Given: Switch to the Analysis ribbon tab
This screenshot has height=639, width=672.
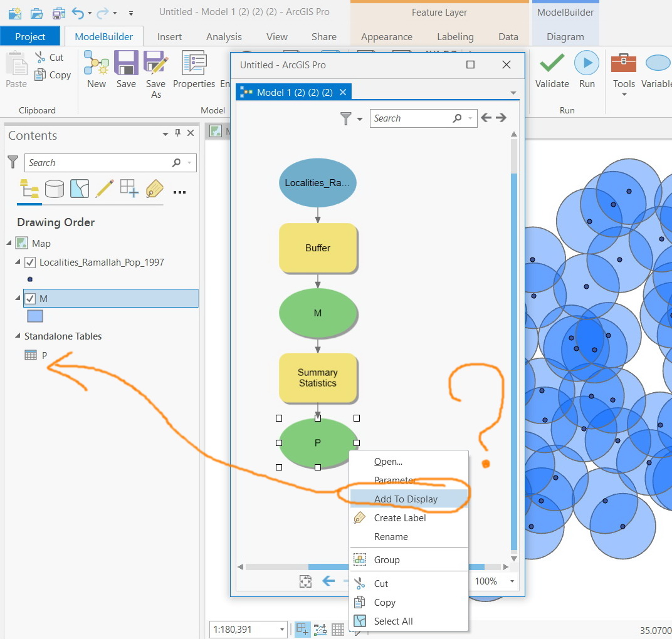Looking at the screenshot, I should tap(224, 36).
